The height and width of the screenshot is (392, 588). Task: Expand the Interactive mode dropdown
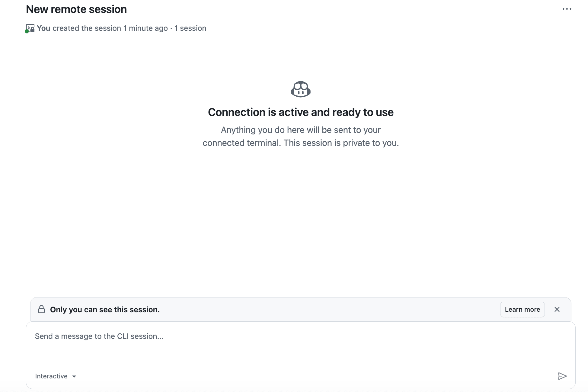tap(56, 376)
